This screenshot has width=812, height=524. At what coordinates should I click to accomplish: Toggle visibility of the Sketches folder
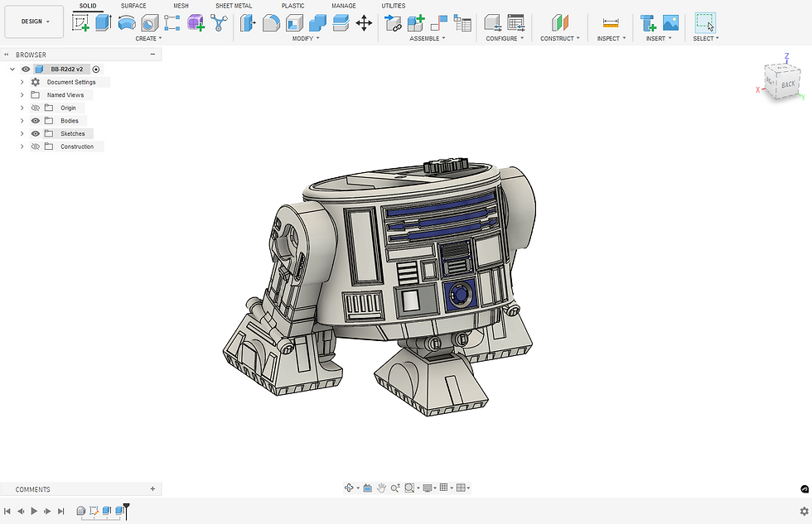pyautogui.click(x=36, y=133)
